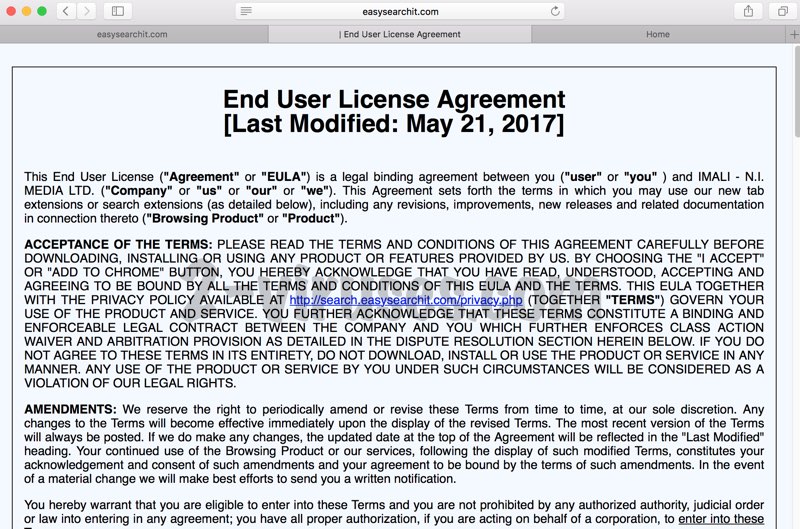Click the easysearchit.com address field
Screen dimensions: 800x529
tap(400, 11)
